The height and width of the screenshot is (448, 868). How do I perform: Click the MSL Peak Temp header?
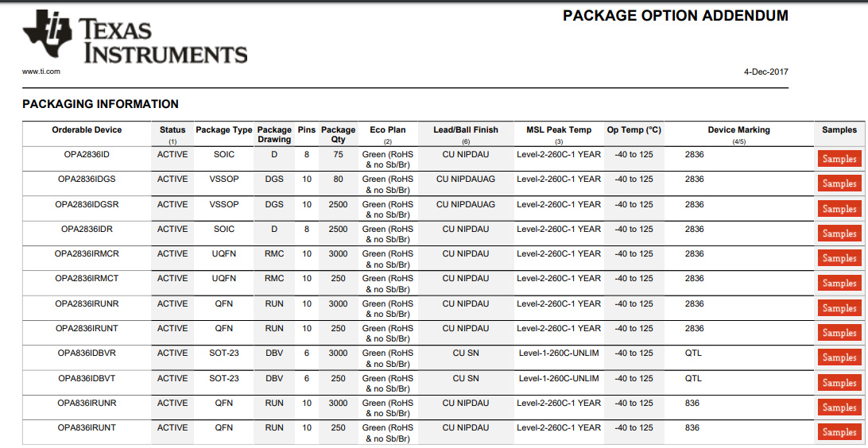559,130
